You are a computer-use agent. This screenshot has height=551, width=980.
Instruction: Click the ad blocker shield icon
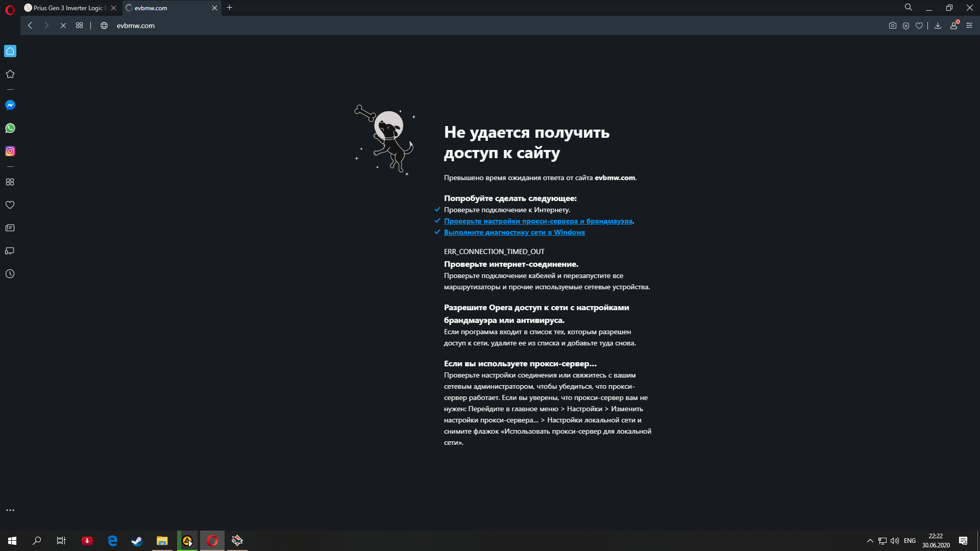[906, 26]
